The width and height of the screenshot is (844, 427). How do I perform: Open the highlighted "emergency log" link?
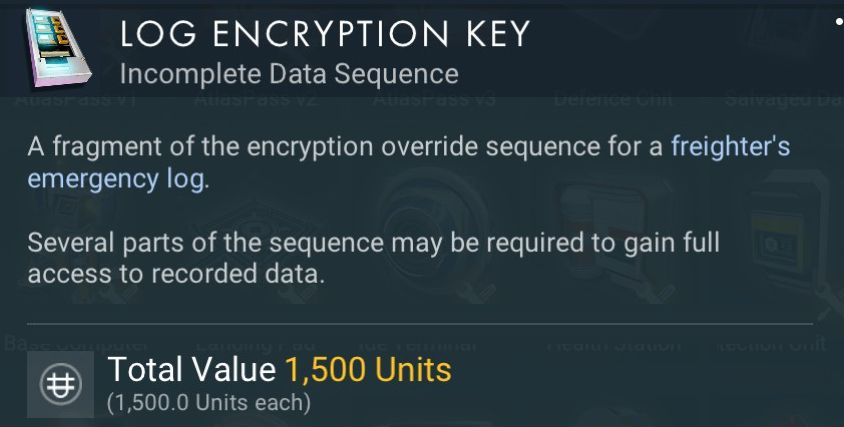tap(116, 181)
